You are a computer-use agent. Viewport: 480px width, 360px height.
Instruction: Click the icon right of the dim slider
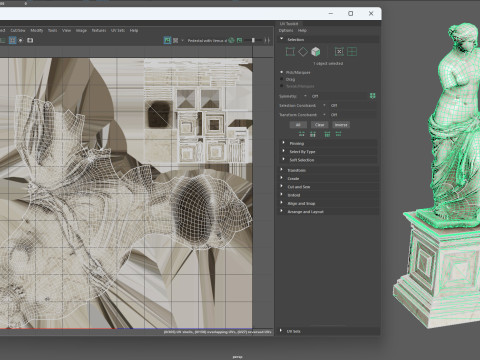tap(267, 40)
